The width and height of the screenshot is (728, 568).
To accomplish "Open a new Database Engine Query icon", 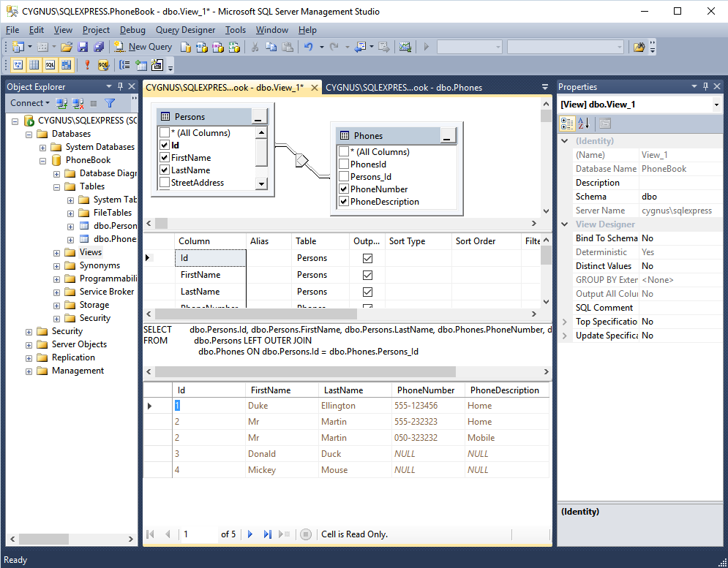I will [x=186, y=47].
